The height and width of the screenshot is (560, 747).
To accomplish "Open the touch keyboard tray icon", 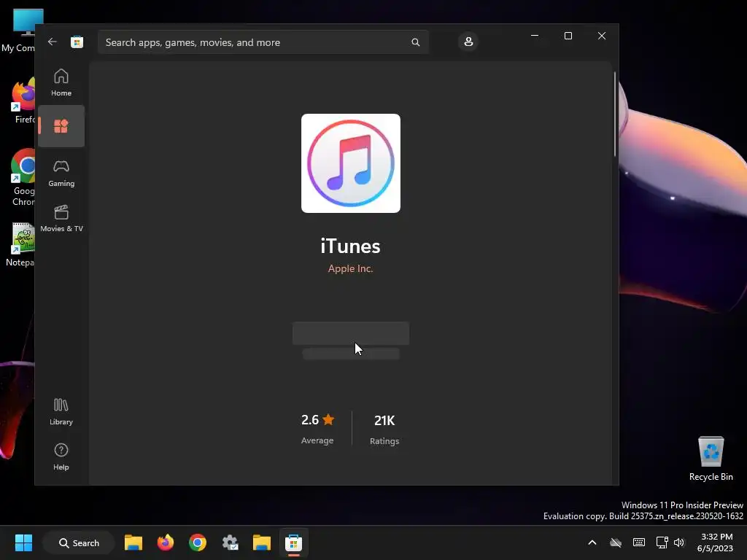I will [639, 542].
